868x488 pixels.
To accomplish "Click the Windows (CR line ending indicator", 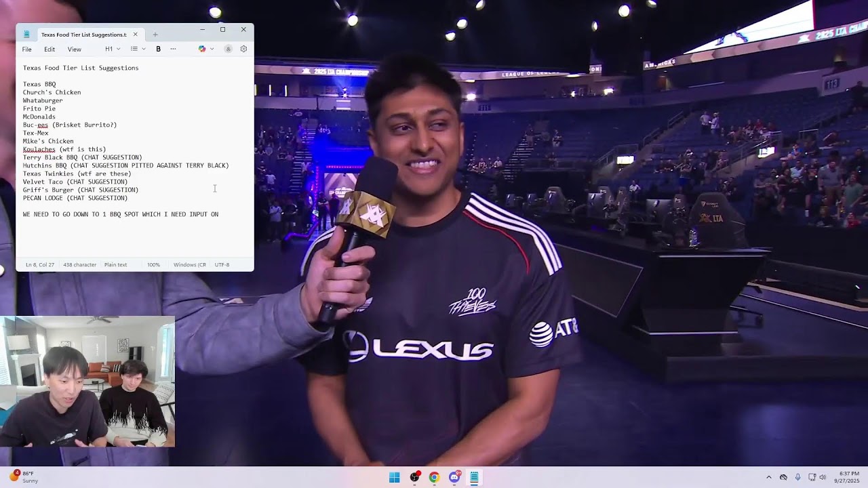I will pos(190,265).
